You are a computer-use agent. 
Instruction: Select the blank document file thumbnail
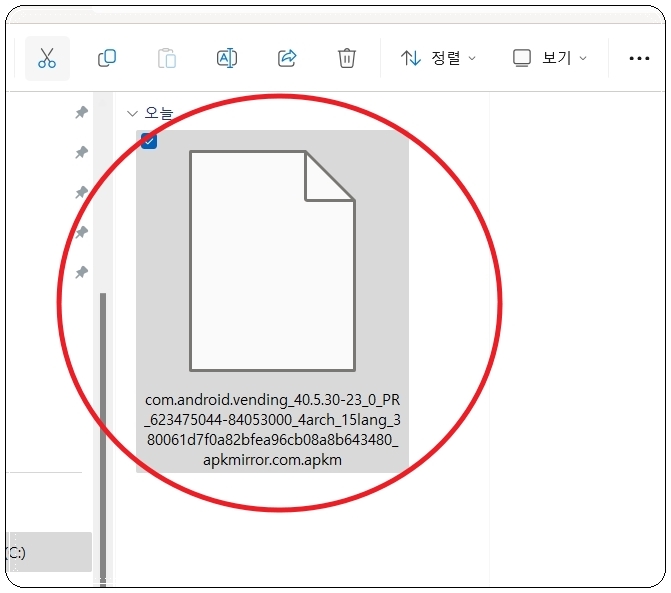click(x=273, y=261)
